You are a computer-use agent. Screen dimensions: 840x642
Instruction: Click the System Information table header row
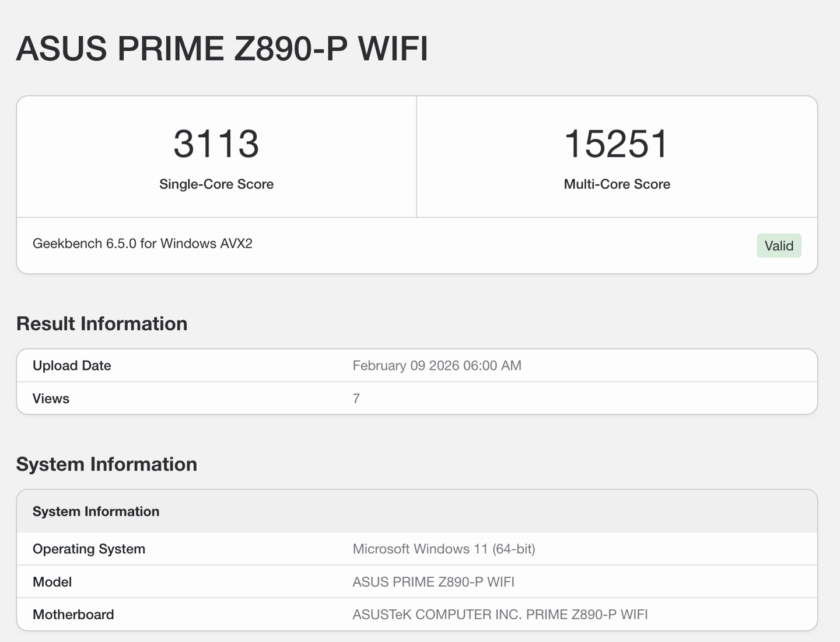96,512
